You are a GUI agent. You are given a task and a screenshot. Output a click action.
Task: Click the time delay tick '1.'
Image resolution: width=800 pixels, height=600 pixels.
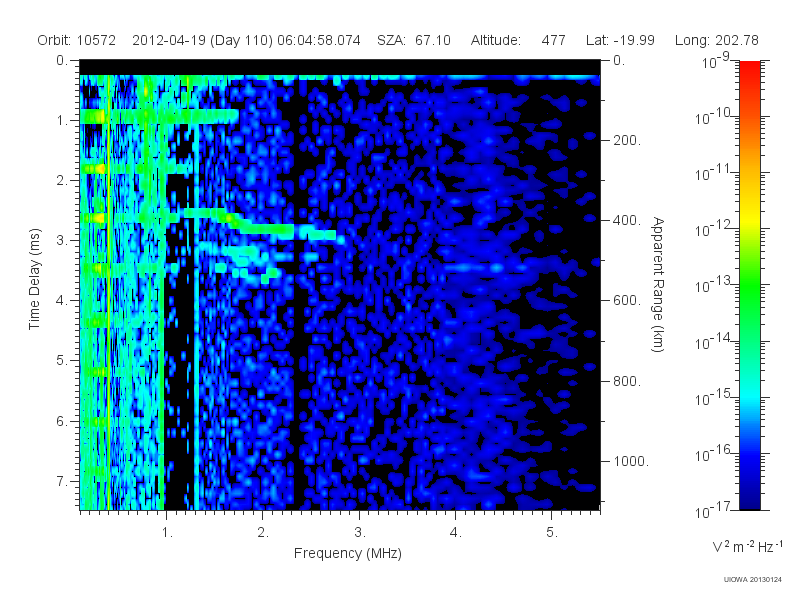62,121
